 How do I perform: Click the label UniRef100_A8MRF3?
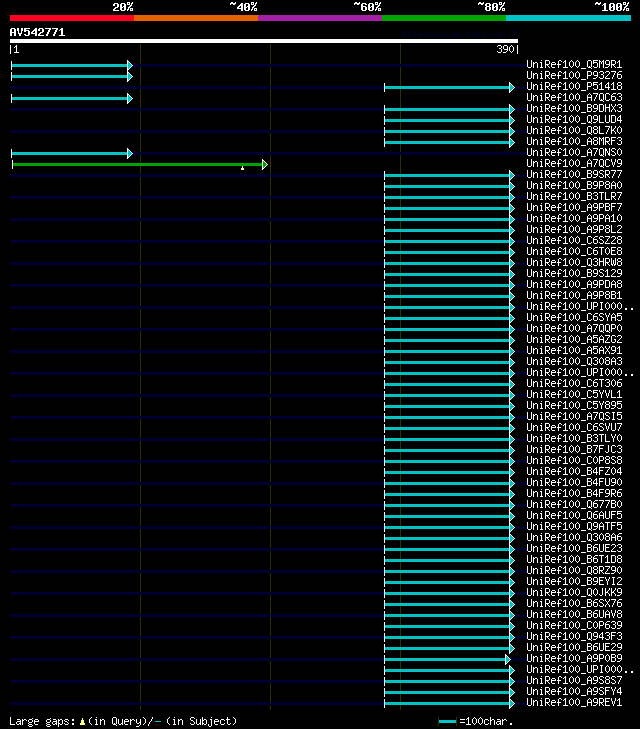(574, 141)
